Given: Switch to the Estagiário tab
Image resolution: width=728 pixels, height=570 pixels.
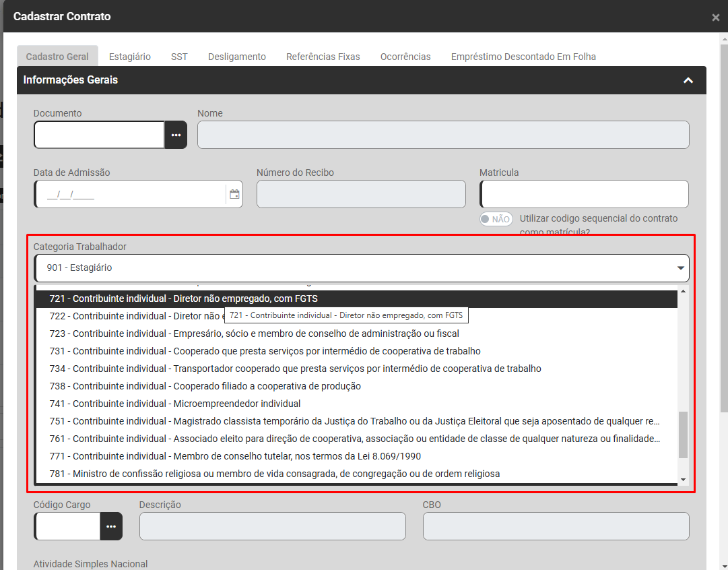Looking at the screenshot, I should (130, 57).
